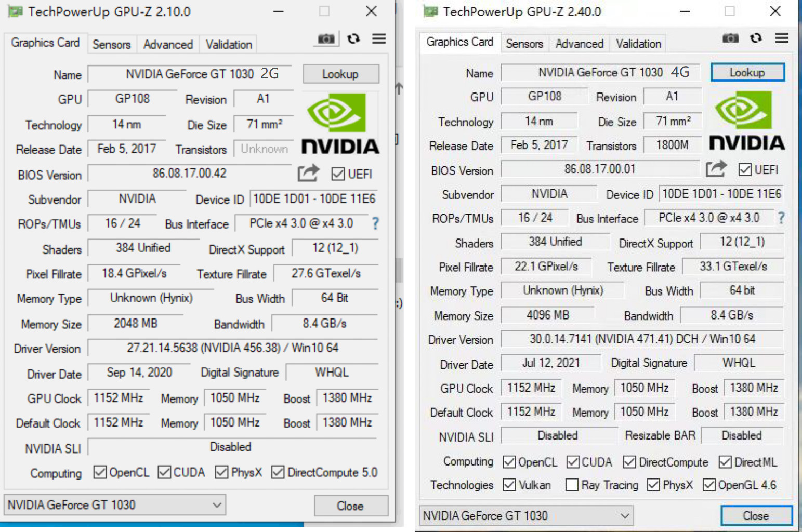Screen dimensions: 802x532
Task: Click Pixel Fillrate value 22.1 GPixel/s
Action: click(546, 267)
